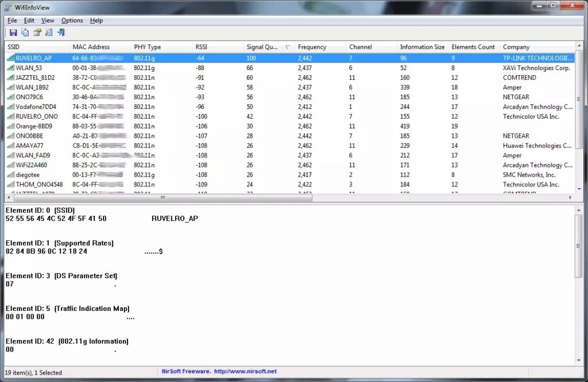Click the network list scrollbar right arrow

pyautogui.click(x=570, y=197)
